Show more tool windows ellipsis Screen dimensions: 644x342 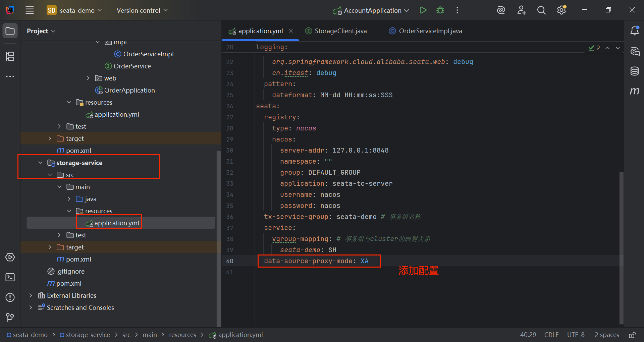tap(10, 76)
